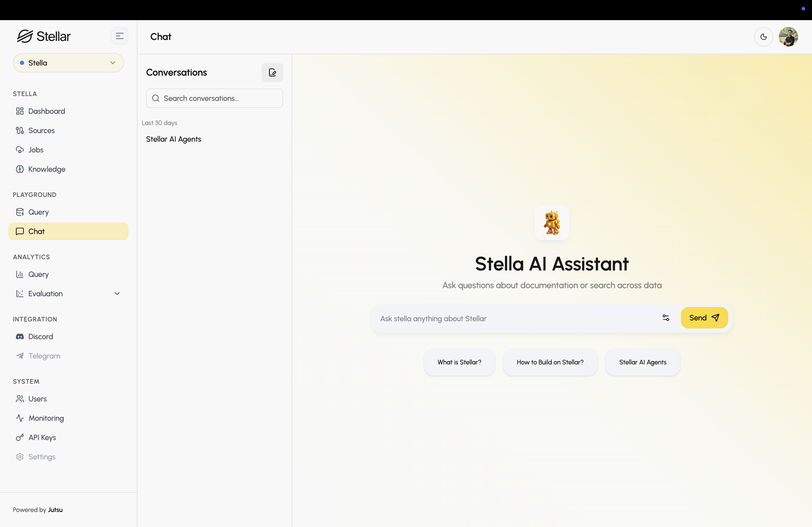The image size is (812, 527).
Task: Open the Knowledge section
Action: click(x=47, y=169)
